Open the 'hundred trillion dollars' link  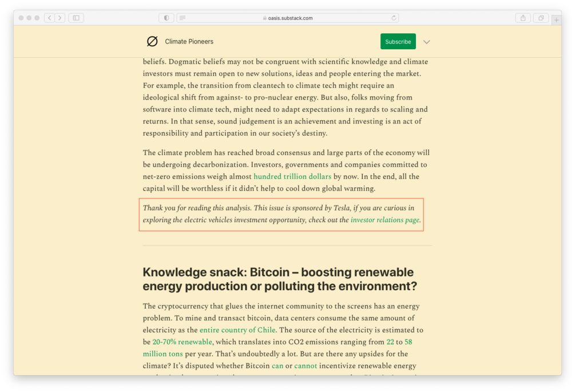[292, 176]
